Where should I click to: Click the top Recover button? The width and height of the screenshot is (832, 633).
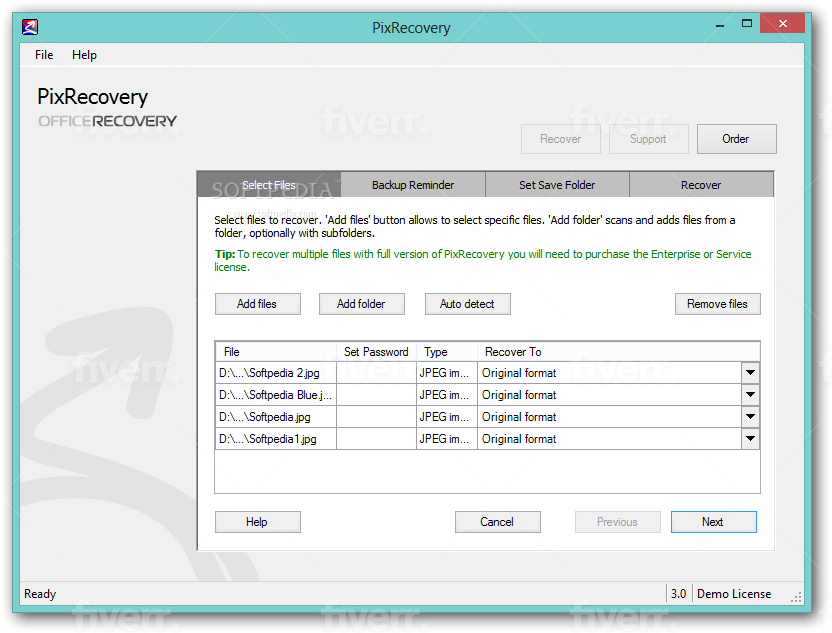(560, 139)
